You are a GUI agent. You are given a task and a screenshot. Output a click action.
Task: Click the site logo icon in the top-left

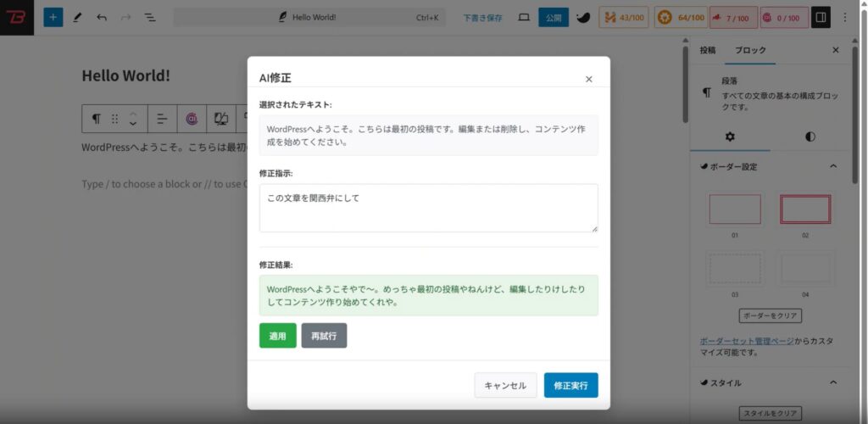pyautogui.click(x=17, y=17)
